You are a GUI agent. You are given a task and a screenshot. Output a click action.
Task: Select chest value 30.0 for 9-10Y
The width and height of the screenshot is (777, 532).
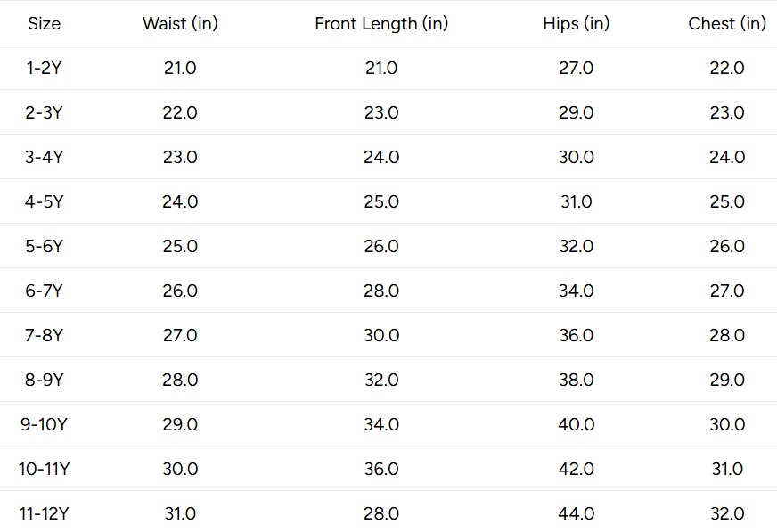click(x=727, y=424)
